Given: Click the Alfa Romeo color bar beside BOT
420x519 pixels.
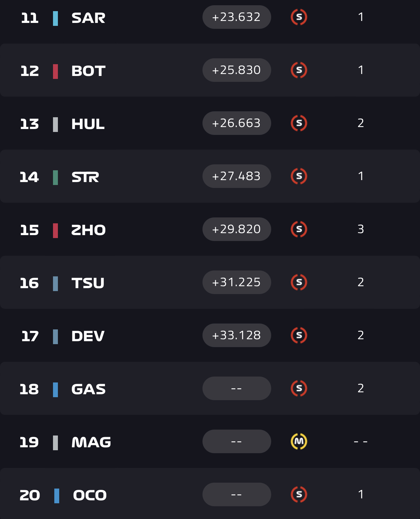Looking at the screenshot, I should click(56, 71).
